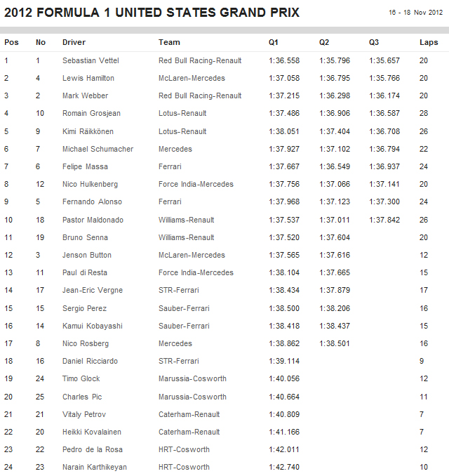Click the Team column header

pyautogui.click(x=169, y=42)
